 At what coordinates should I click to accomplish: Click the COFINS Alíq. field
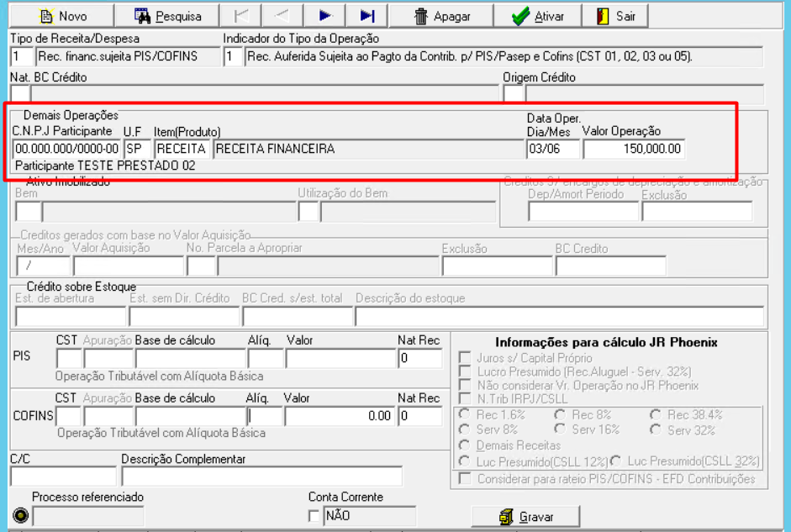[266, 417]
